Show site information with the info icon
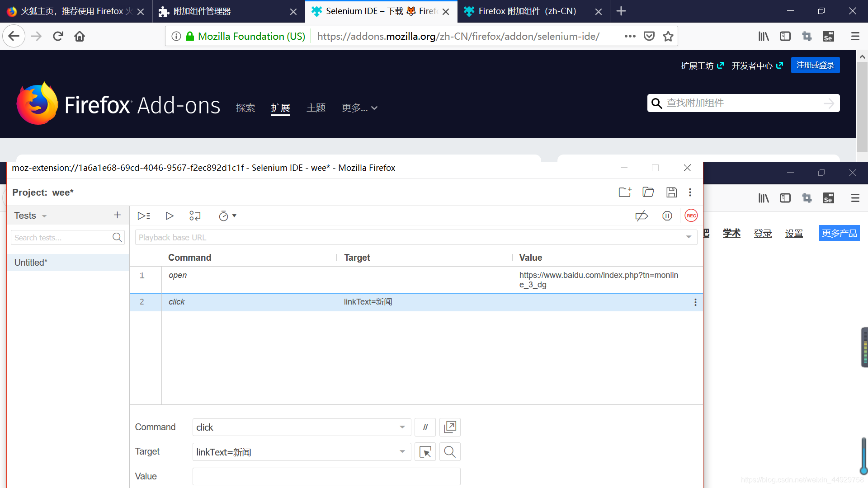This screenshot has height=488, width=868. 176,36
